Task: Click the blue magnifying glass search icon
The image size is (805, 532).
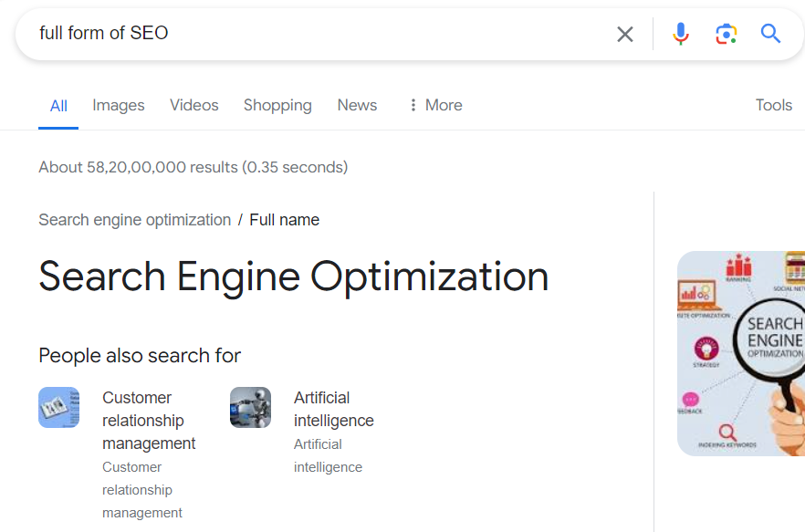Action: (x=771, y=35)
